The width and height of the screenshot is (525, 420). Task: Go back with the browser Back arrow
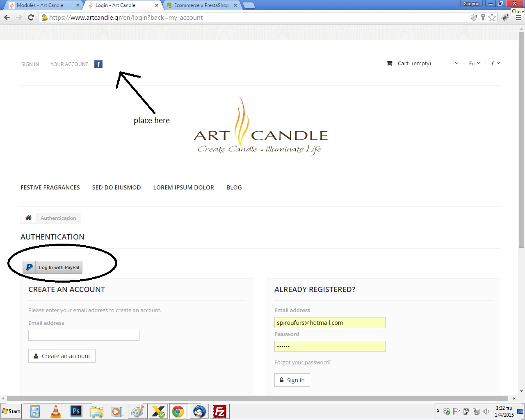(x=7, y=17)
